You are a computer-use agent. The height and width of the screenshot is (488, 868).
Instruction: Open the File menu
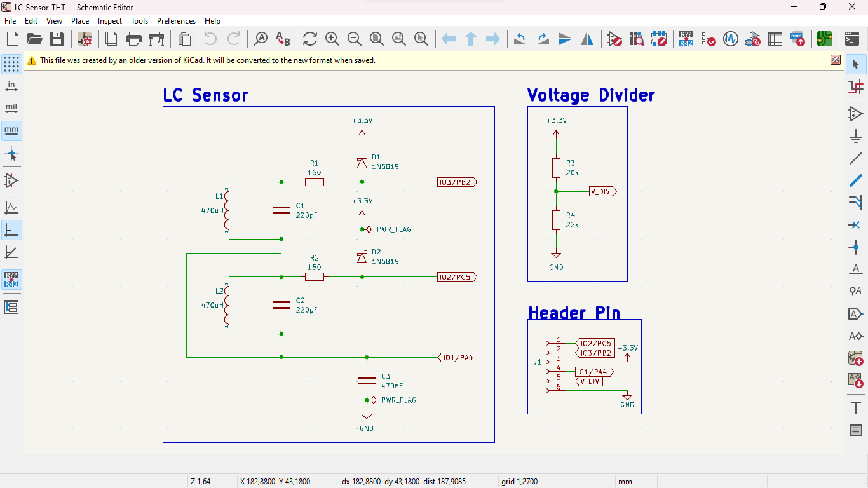(x=10, y=21)
